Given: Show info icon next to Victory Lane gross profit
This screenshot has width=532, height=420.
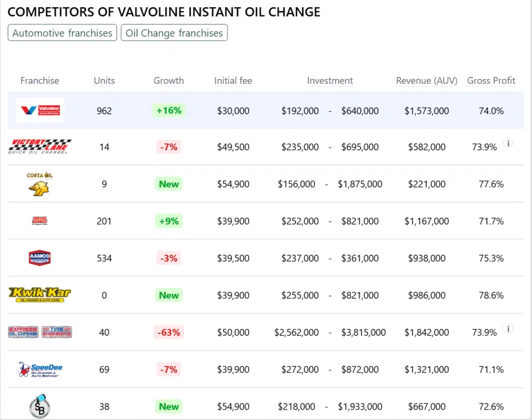Looking at the screenshot, I should 508,143.
